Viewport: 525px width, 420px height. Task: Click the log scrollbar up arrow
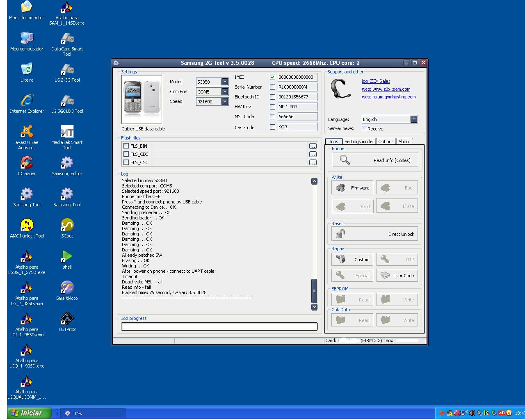coord(314,181)
